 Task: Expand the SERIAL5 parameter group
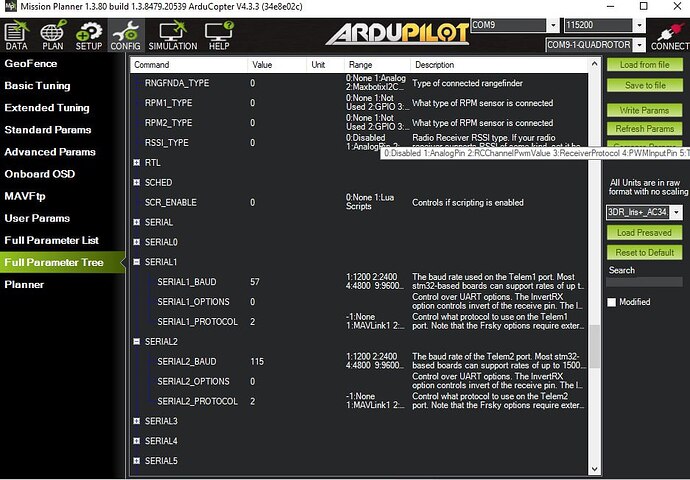pos(137,461)
